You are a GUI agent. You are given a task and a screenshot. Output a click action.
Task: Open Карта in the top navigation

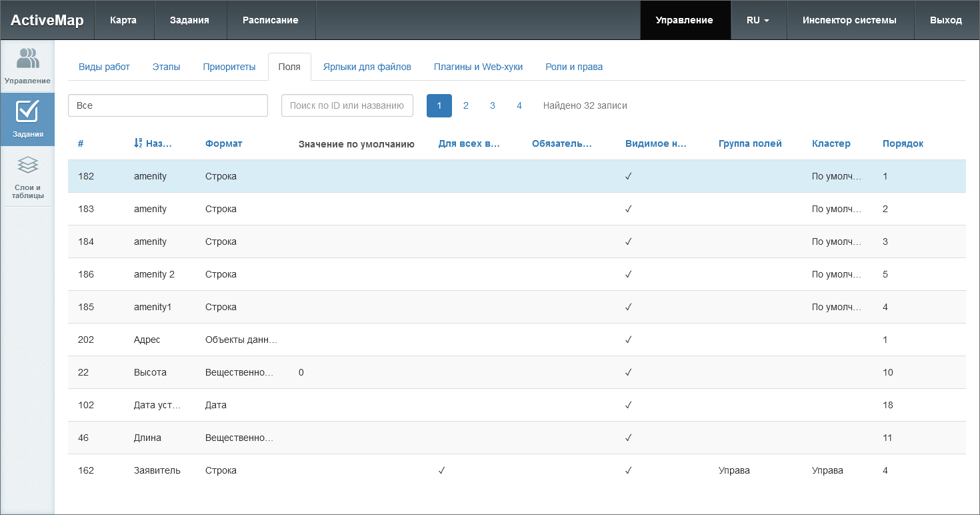[x=123, y=20]
